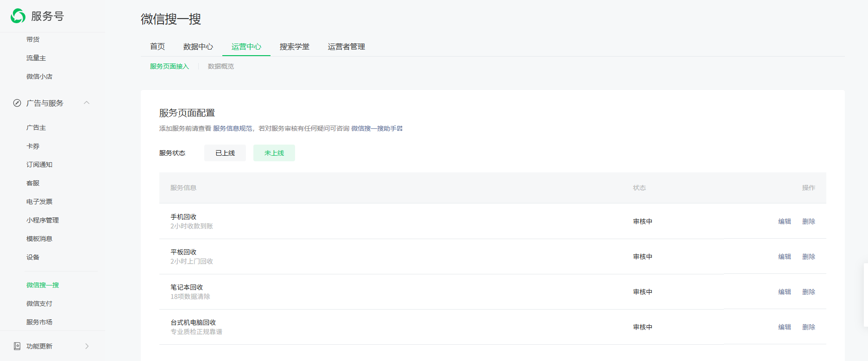Click the 笔记本回收 service name
868x361 pixels.
click(x=187, y=287)
